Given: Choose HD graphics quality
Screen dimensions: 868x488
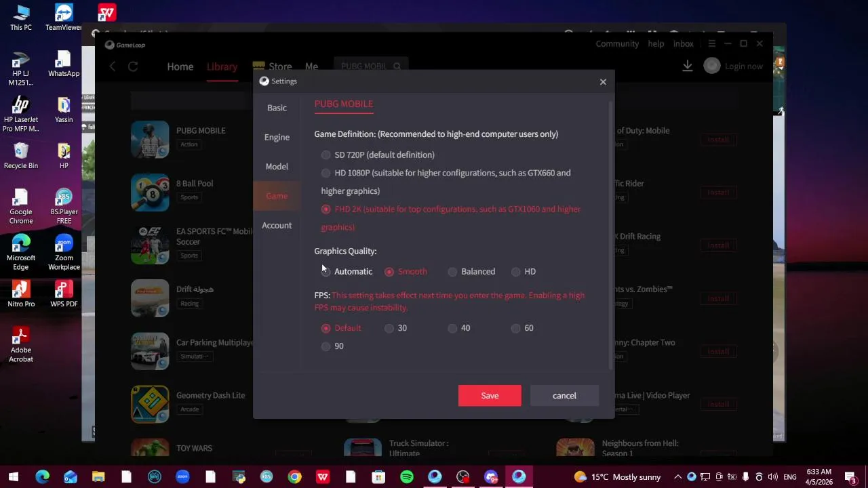Looking at the screenshot, I should tap(516, 272).
